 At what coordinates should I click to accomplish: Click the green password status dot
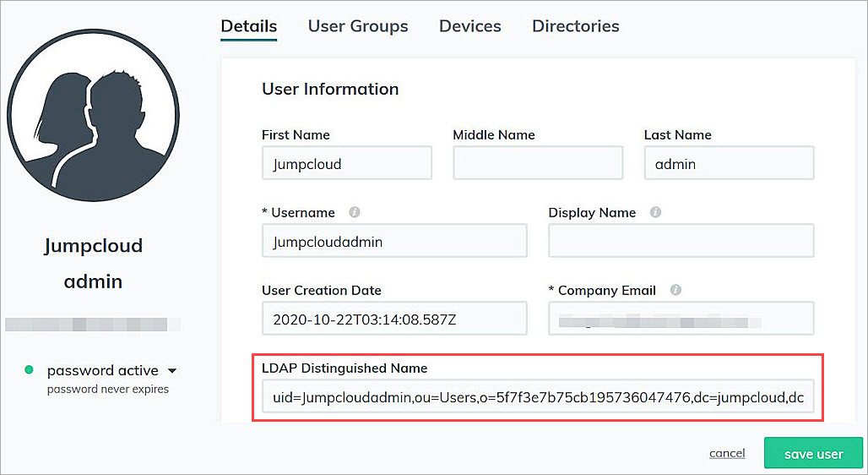[29, 369]
